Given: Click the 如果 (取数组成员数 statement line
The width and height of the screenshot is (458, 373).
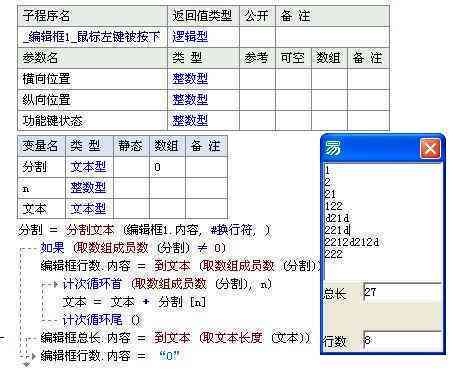Looking at the screenshot, I should click(x=133, y=248).
